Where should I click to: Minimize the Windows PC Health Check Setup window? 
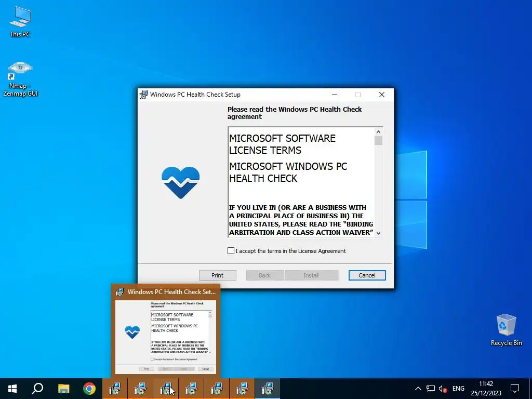click(335, 95)
